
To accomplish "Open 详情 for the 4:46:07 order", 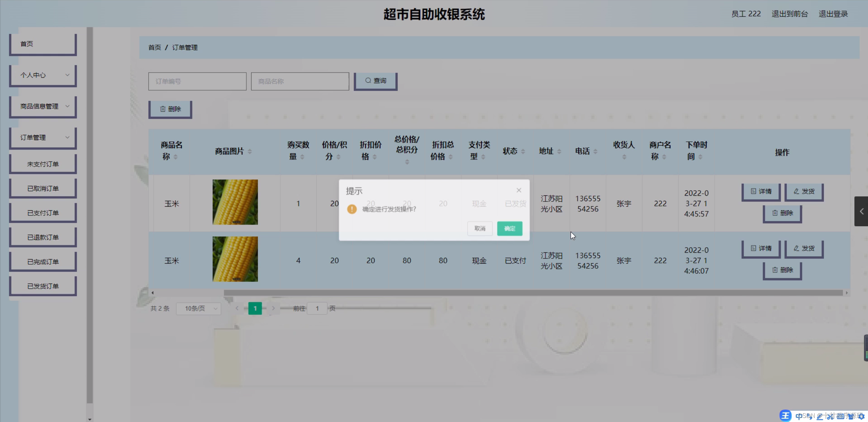I will click(x=761, y=249).
